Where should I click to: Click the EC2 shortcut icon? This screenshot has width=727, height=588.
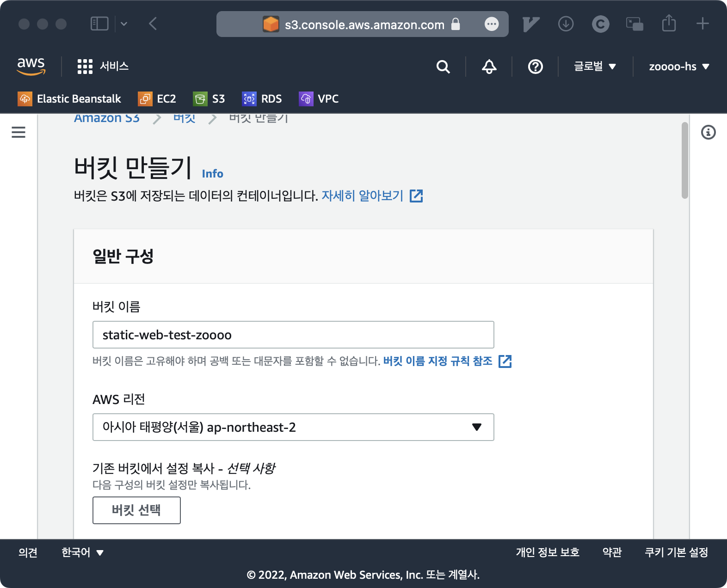pos(145,98)
